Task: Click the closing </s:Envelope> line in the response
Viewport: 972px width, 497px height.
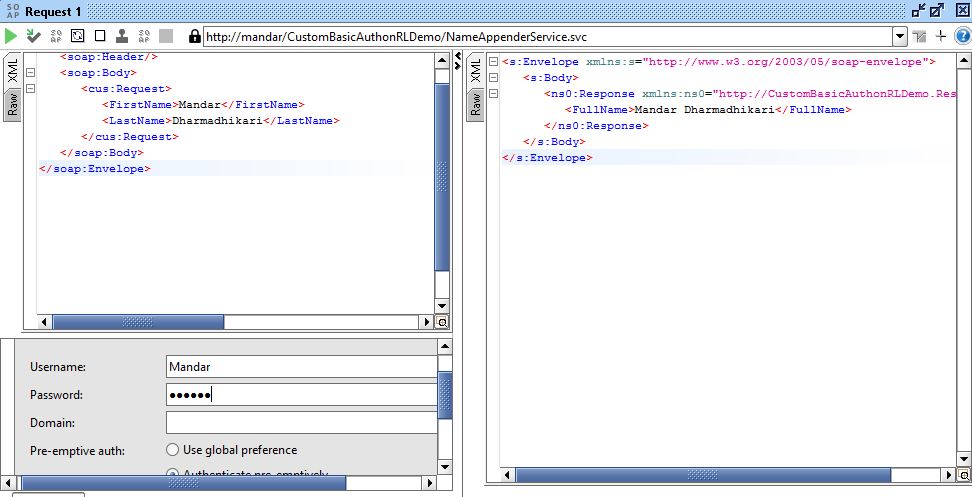Action: [547, 158]
